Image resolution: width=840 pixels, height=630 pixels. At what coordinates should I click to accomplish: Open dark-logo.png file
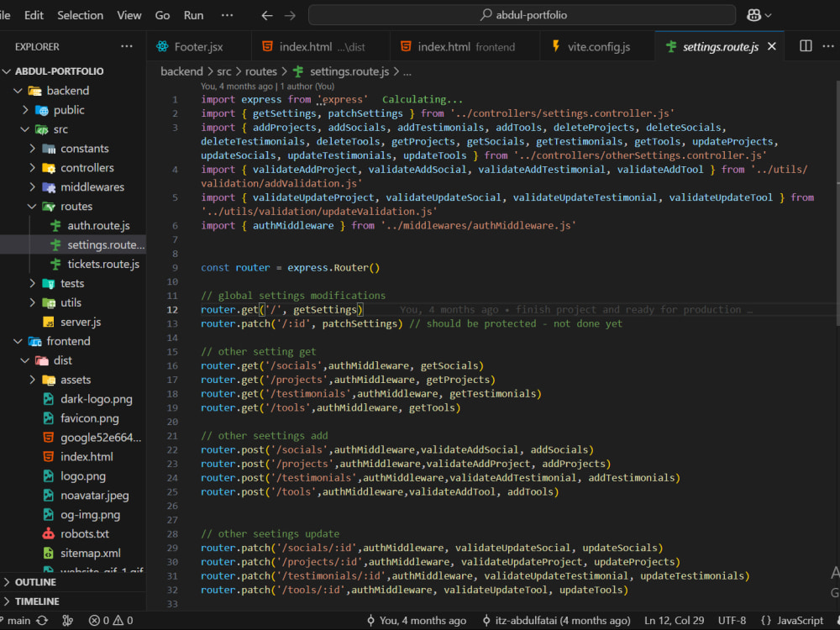coord(96,399)
